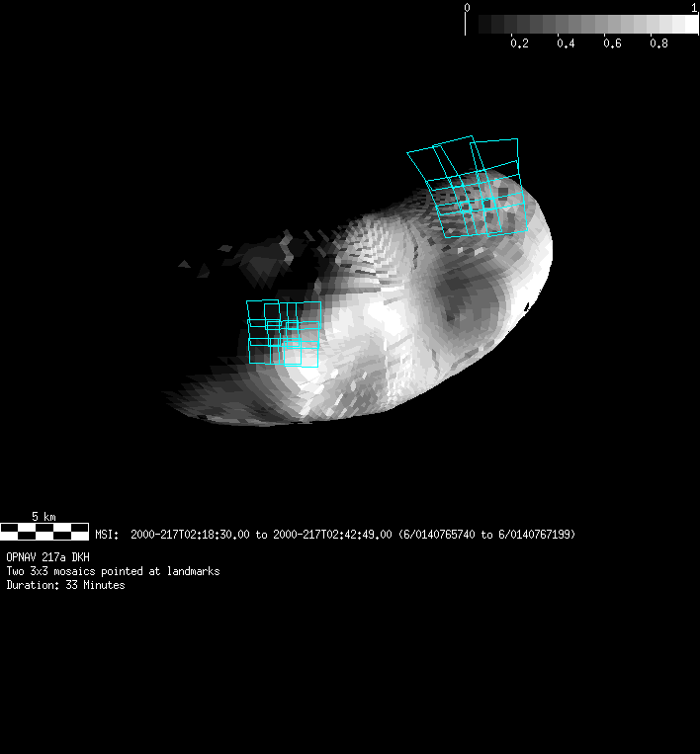This screenshot has width=700, height=754.
Task: Click the 0.6 tick label on legend
Action: coord(611,43)
